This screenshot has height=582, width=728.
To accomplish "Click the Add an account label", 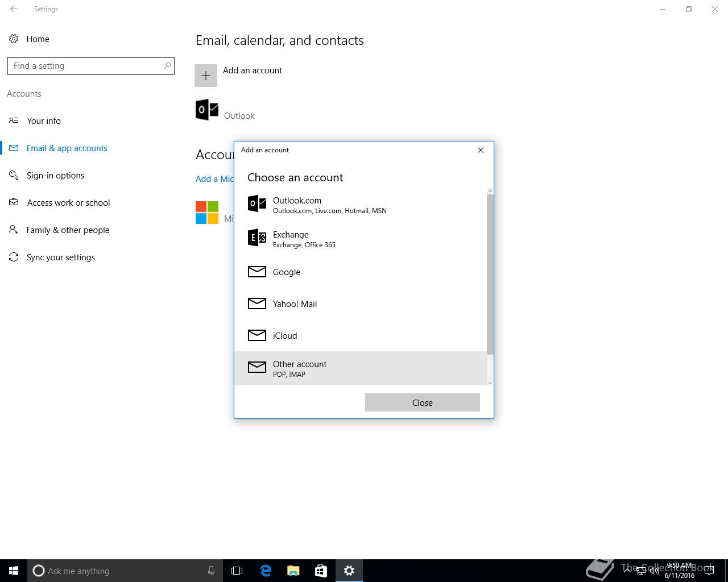I will point(253,70).
